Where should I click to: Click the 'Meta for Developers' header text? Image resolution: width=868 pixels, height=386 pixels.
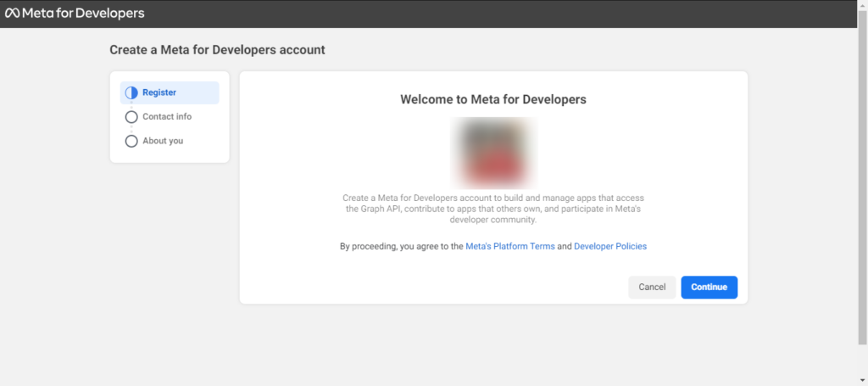(83, 14)
